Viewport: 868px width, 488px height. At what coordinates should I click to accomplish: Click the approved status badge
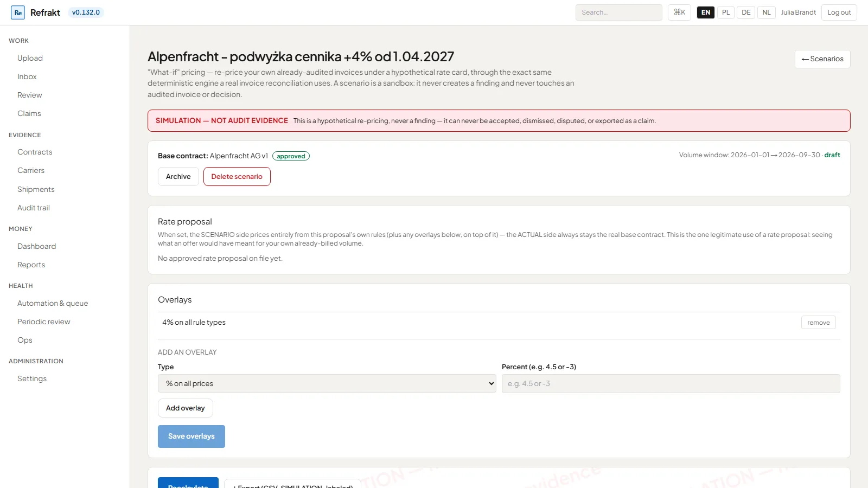click(x=291, y=156)
